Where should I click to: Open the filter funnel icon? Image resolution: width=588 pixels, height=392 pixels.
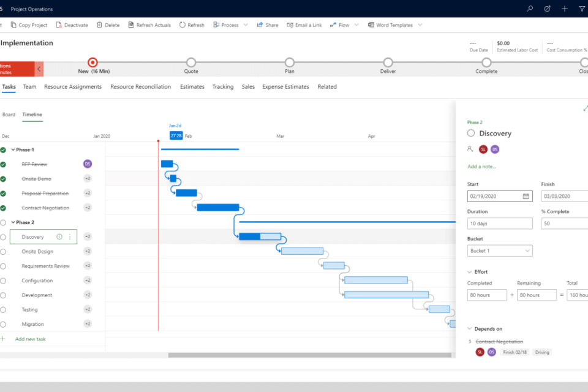click(581, 9)
